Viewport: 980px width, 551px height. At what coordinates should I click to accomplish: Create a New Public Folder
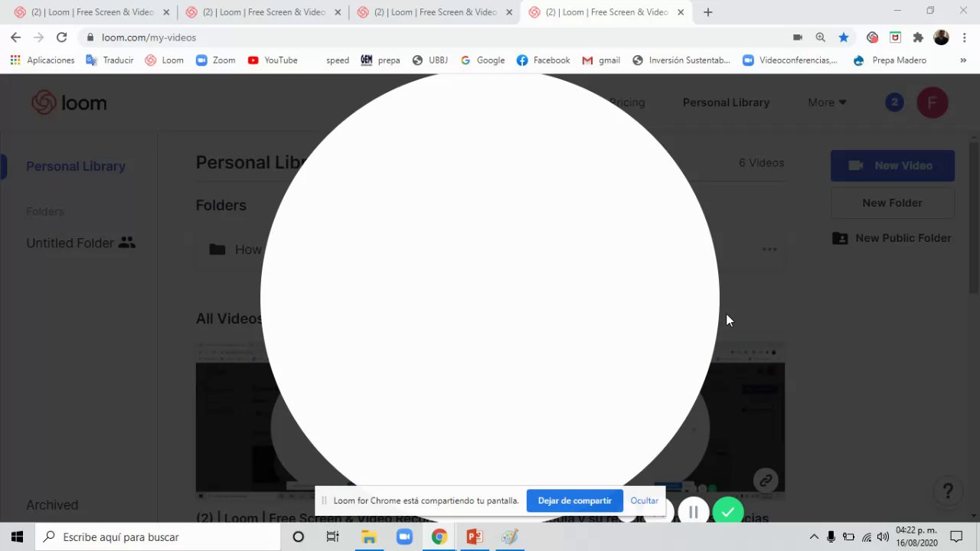click(892, 238)
